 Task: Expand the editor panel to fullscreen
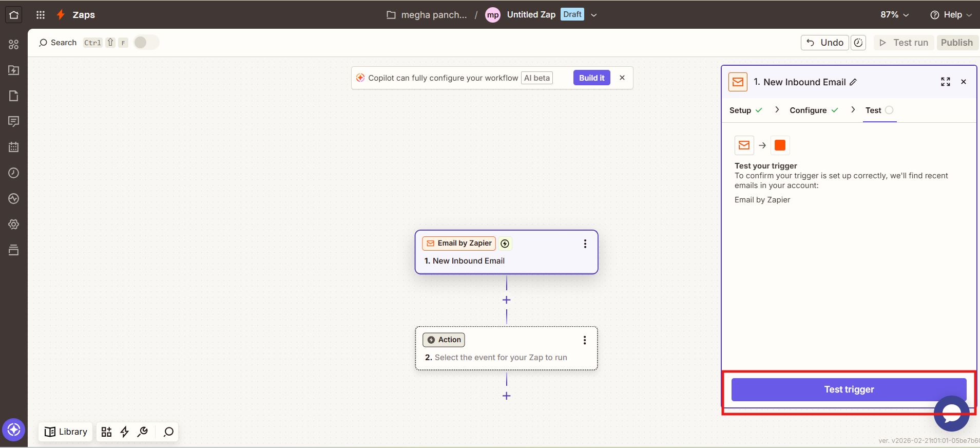(x=945, y=82)
